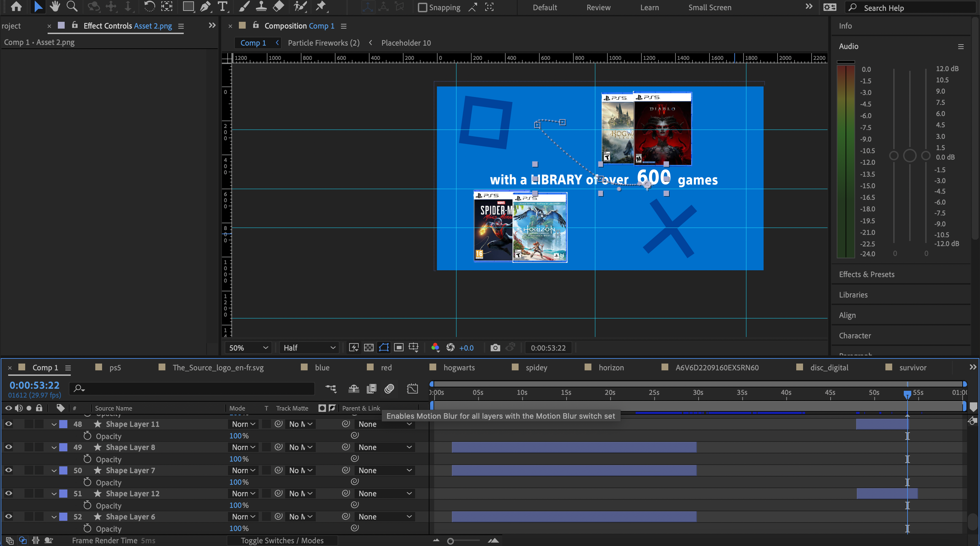Collapse Shape Layer 8 properties

[54, 447]
